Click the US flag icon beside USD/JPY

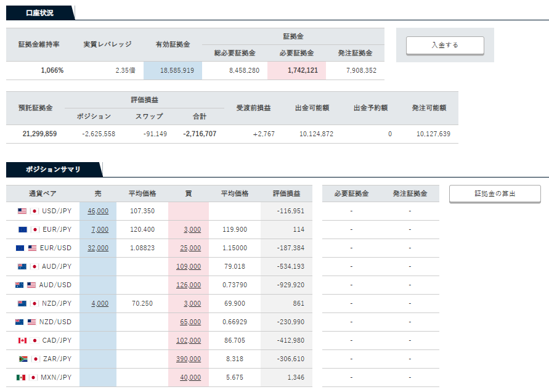(x=22, y=211)
